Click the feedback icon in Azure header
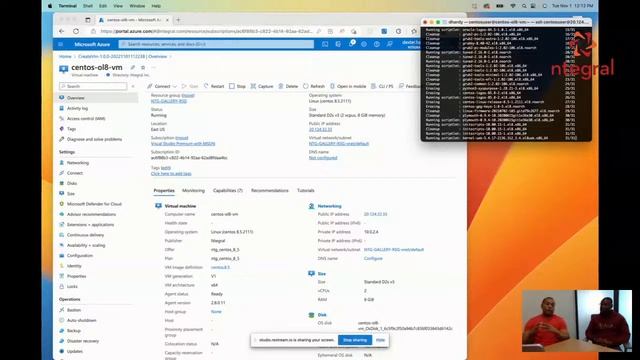The width and height of the screenshot is (640, 360). coord(390,44)
